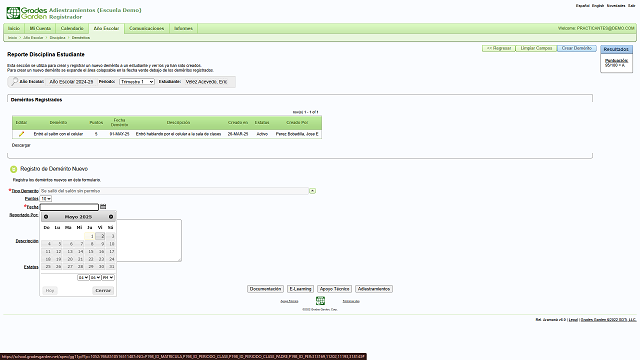Open the Informes tab
The image size is (640, 360).
pos(183,29)
